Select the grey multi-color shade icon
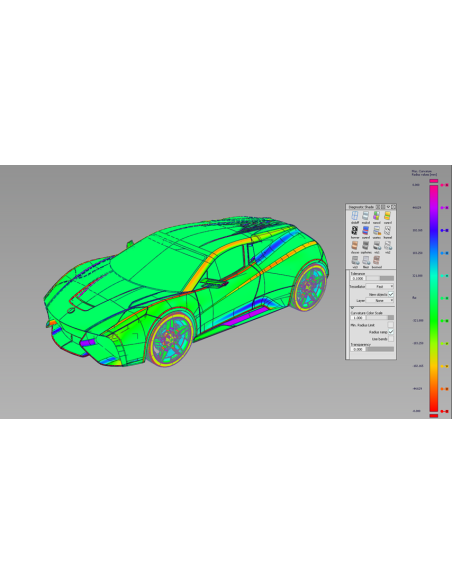452x584 pixels. point(366,215)
